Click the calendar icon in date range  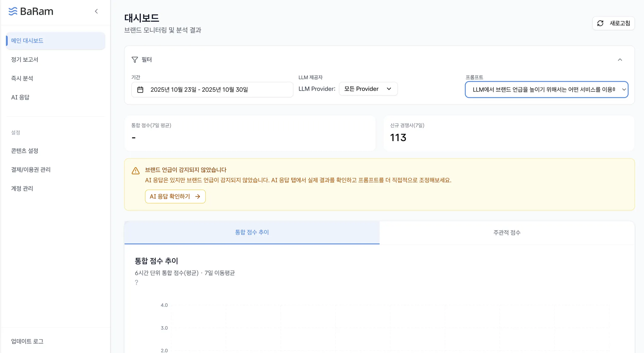tap(140, 90)
